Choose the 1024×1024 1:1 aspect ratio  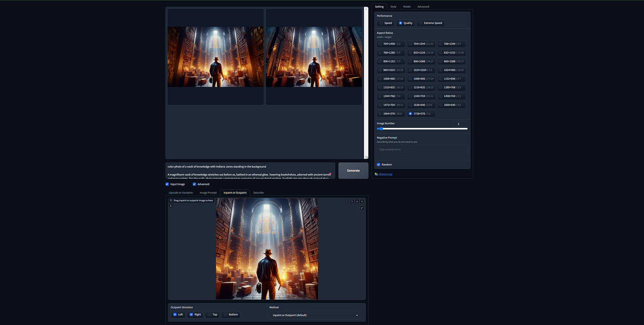coord(421,70)
